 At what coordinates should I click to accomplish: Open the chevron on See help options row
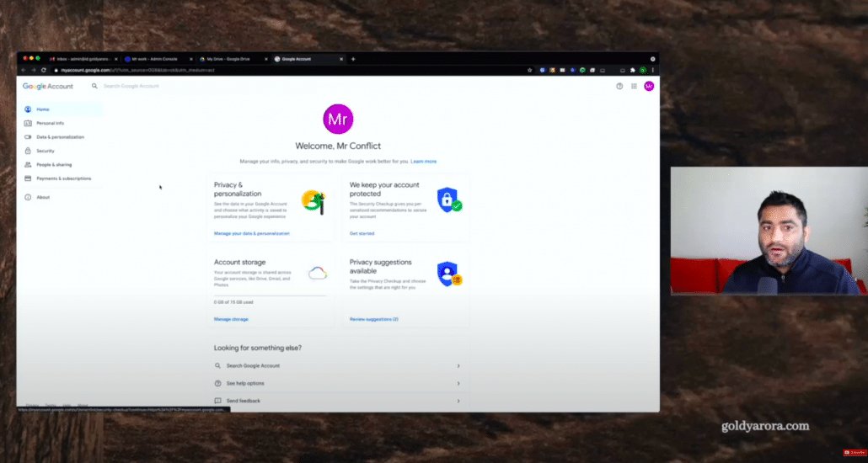pos(458,383)
